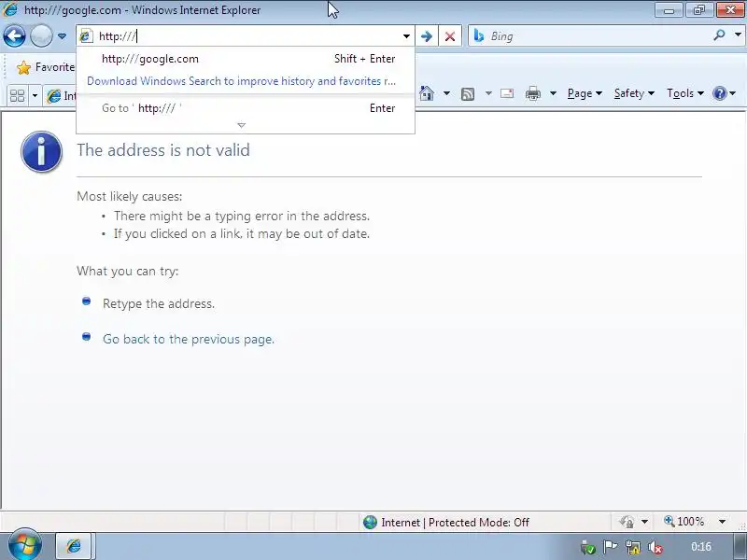Click 'Retype the address.' text
This screenshot has height=560, width=747.
[159, 304]
